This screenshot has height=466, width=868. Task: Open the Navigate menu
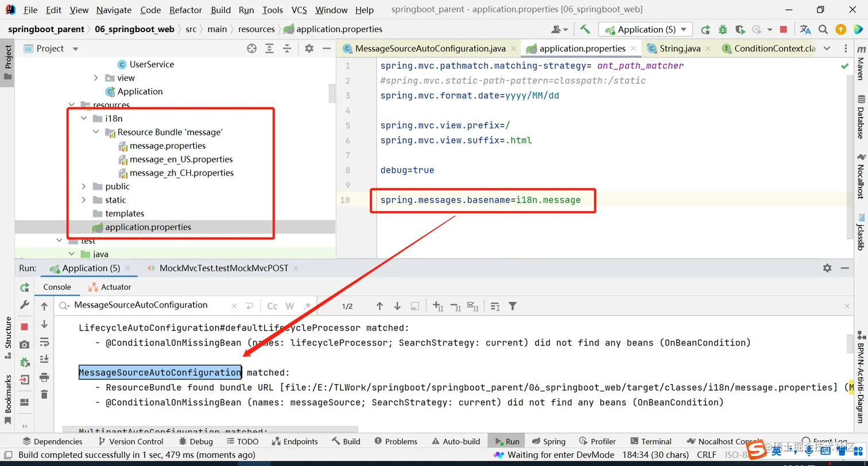point(114,10)
